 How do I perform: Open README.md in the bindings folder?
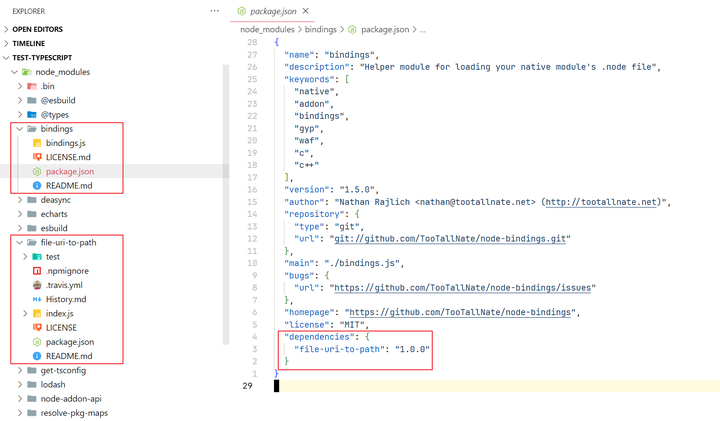coord(69,185)
